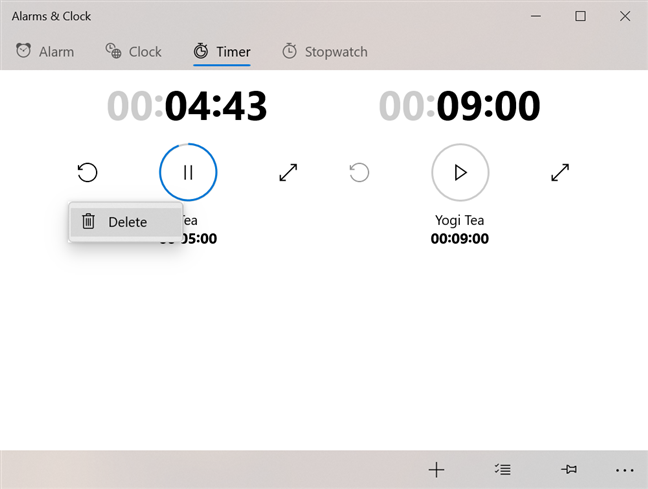The height and width of the screenshot is (489, 648).
Task: Pin timers using the pin icon
Action: point(569,469)
